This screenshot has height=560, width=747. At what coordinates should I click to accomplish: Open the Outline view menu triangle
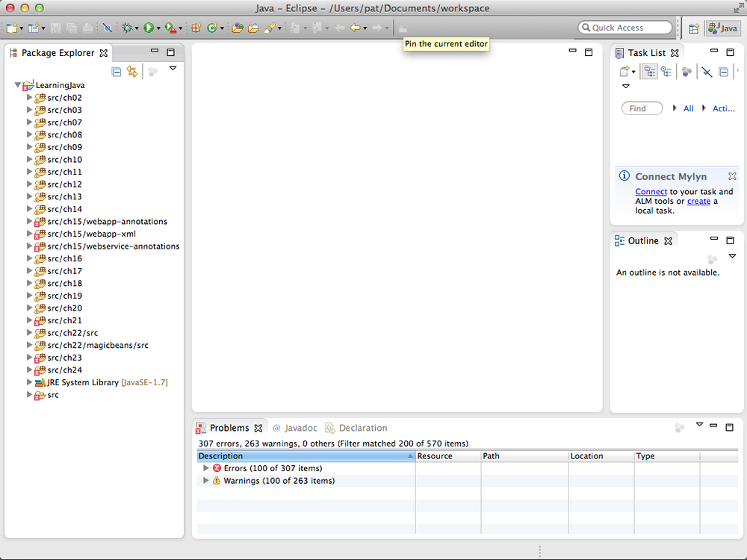(x=732, y=256)
